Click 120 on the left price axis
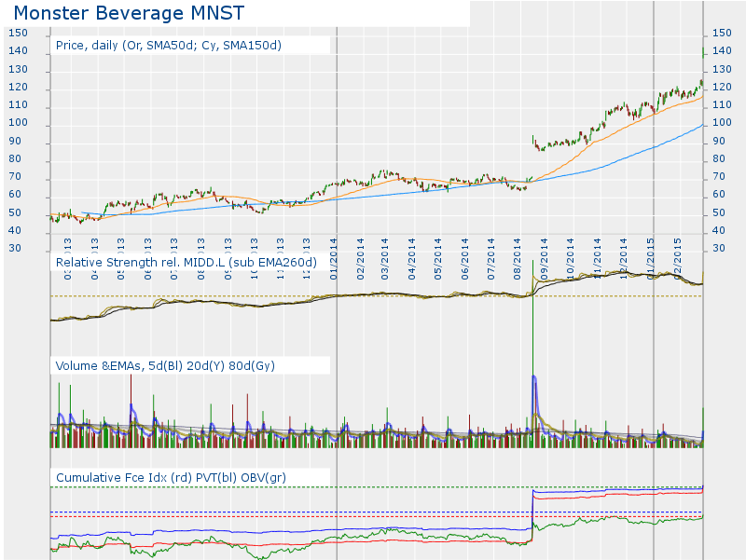Image resolution: width=746 pixels, height=560 pixels. (18, 87)
